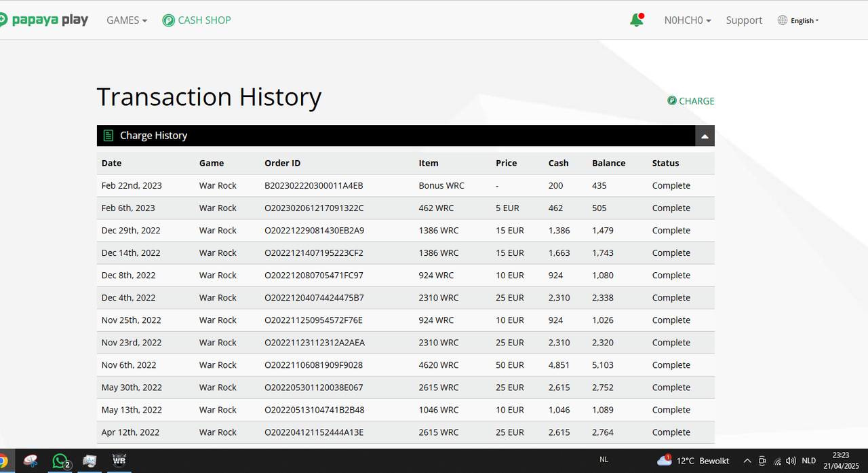The width and height of the screenshot is (868, 473).
Task: Click balance value 2,338
Action: point(603,297)
